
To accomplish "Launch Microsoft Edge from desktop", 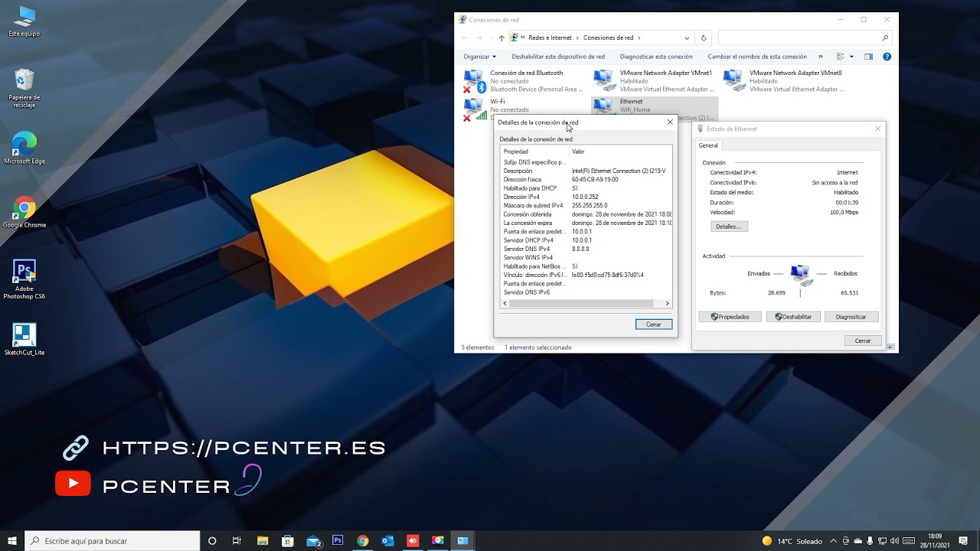I will pos(24,148).
